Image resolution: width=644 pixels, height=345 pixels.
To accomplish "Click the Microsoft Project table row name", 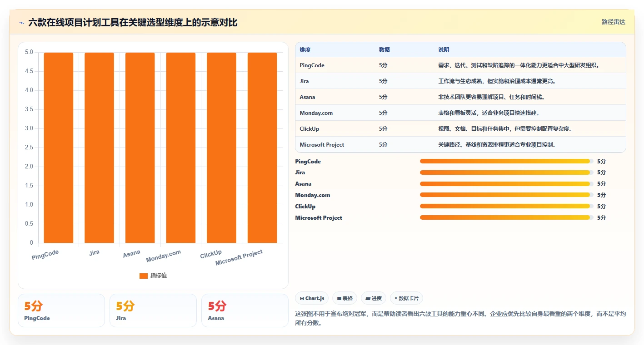I will [x=322, y=145].
